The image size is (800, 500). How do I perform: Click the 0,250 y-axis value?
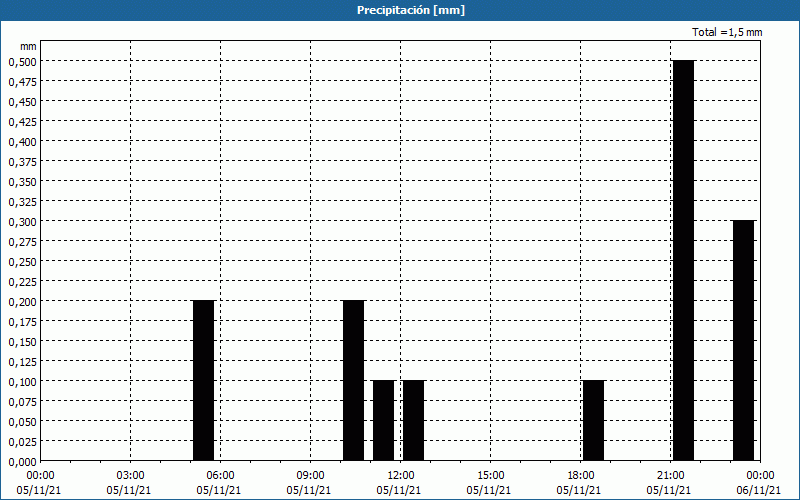22,262
